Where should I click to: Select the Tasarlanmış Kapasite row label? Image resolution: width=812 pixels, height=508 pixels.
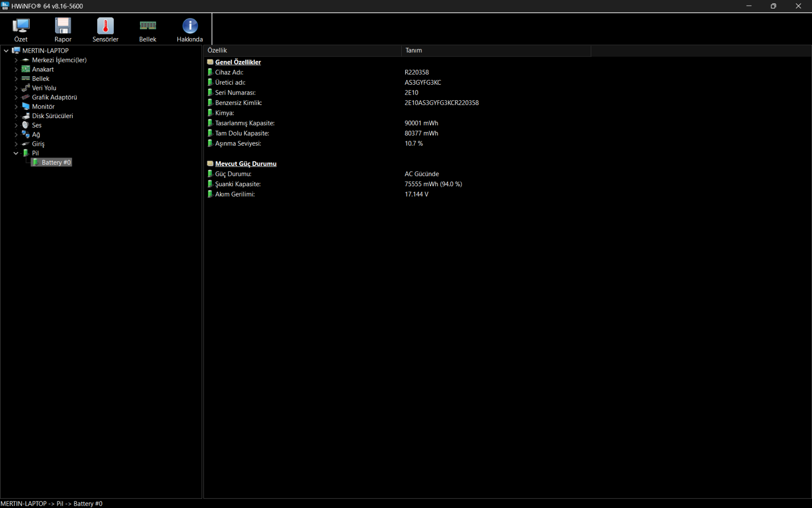(245, 123)
